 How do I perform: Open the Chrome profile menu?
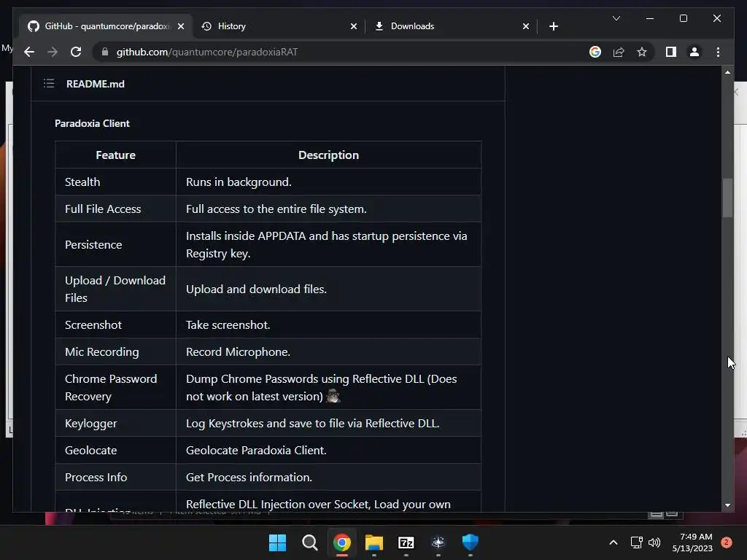(694, 52)
